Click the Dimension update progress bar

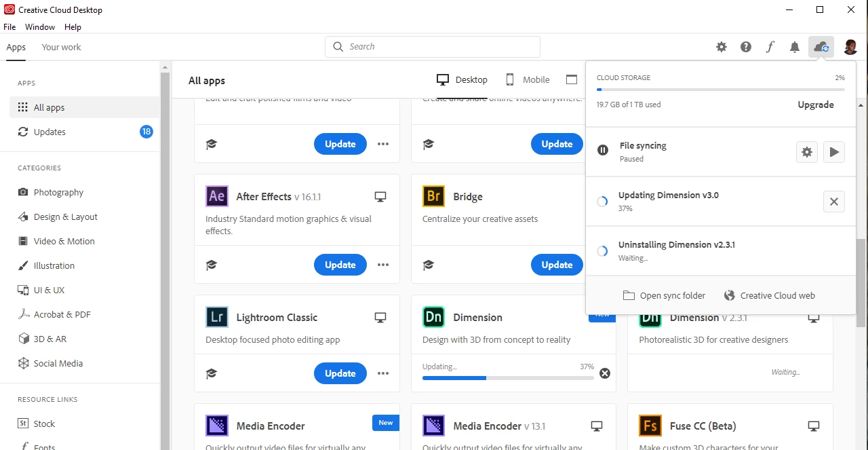tap(508, 377)
